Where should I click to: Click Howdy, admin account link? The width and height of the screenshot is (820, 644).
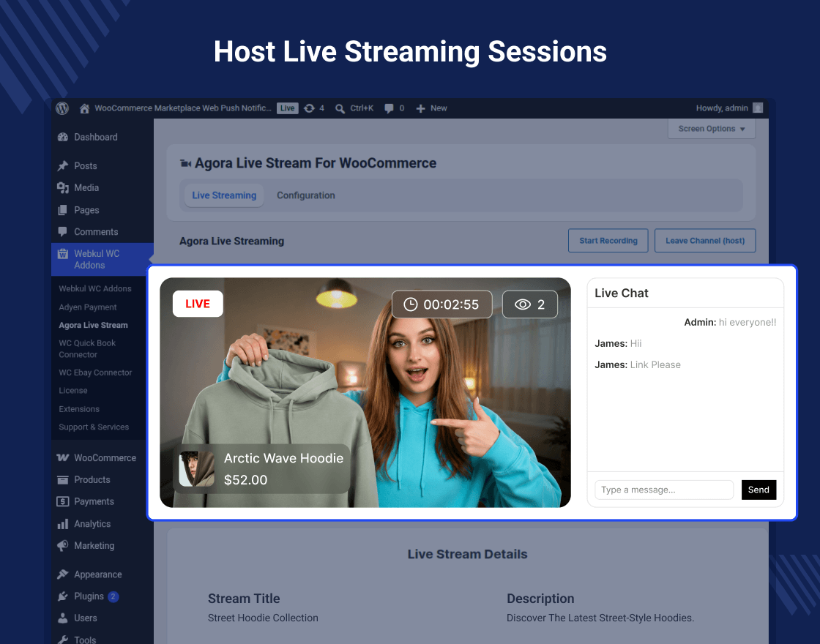[722, 108]
